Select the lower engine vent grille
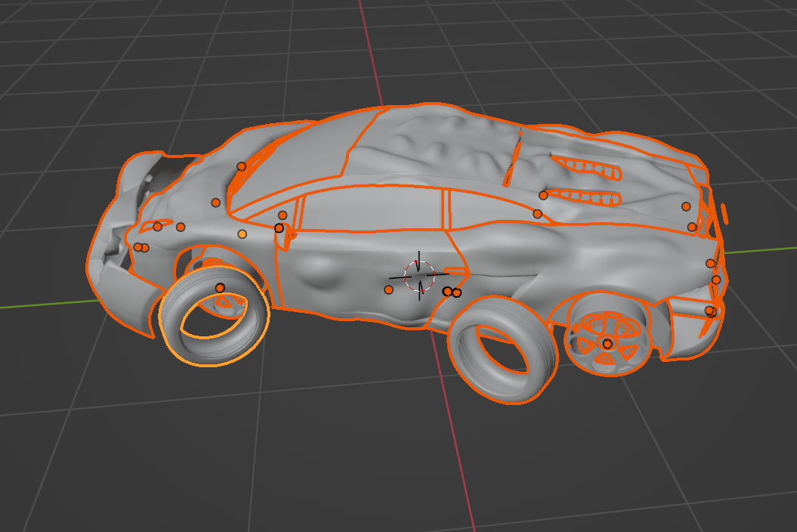This screenshot has height=532, width=797. pyautogui.click(x=585, y=197)
